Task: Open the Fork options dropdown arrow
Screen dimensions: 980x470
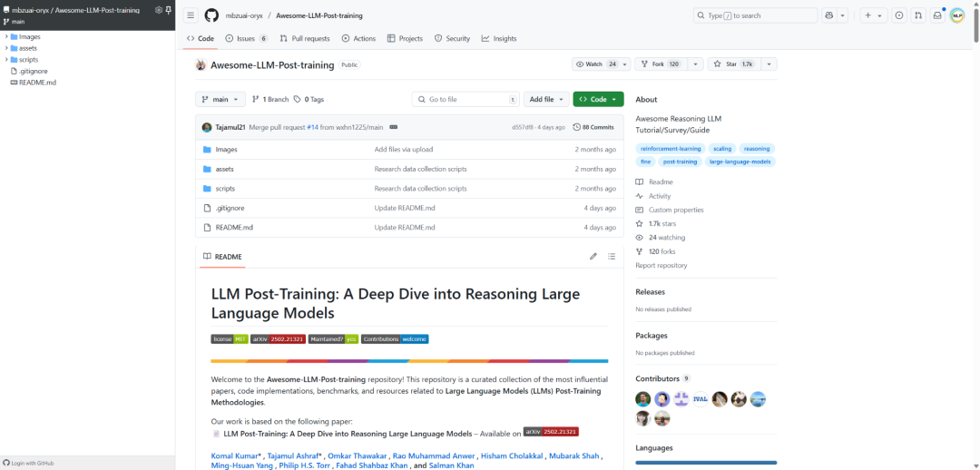Action: click(x=696, y=64)
